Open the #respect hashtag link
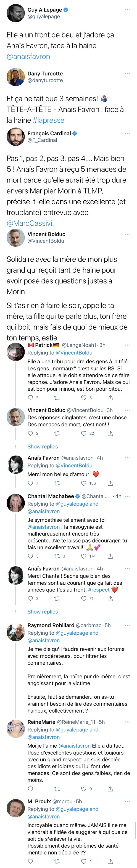This screenshot has width=137, height=868. click(99, 590)
